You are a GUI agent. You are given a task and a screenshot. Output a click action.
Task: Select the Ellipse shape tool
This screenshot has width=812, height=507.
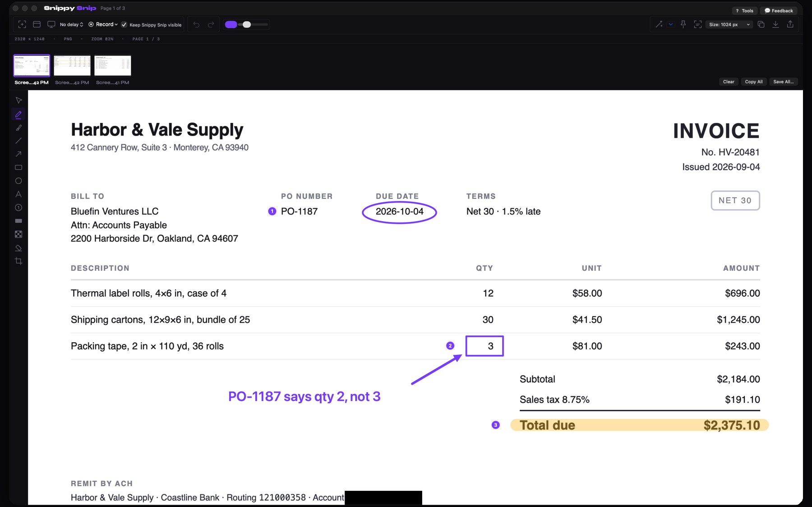pyautogui.click(x=18, y=181)
